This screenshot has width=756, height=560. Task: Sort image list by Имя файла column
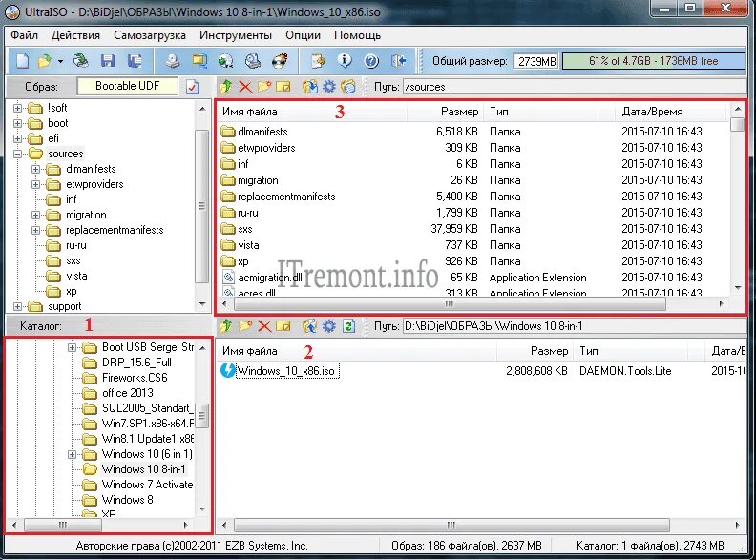click(x=312, y=112)
